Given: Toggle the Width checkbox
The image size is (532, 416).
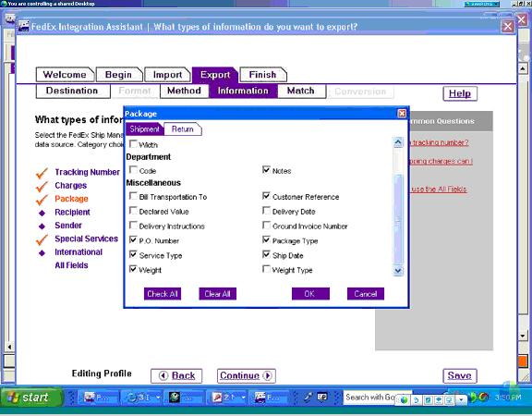Looking at the screenshot, I should (x=134, y=143).
